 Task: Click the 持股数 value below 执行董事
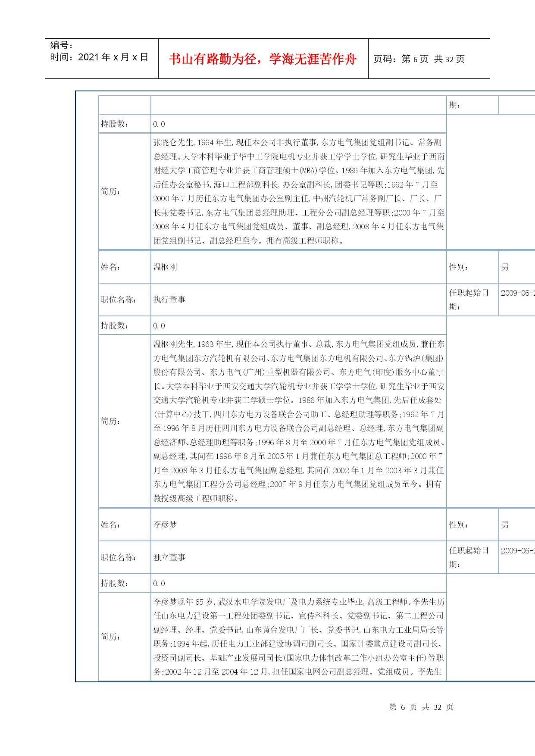click(159, 326)
